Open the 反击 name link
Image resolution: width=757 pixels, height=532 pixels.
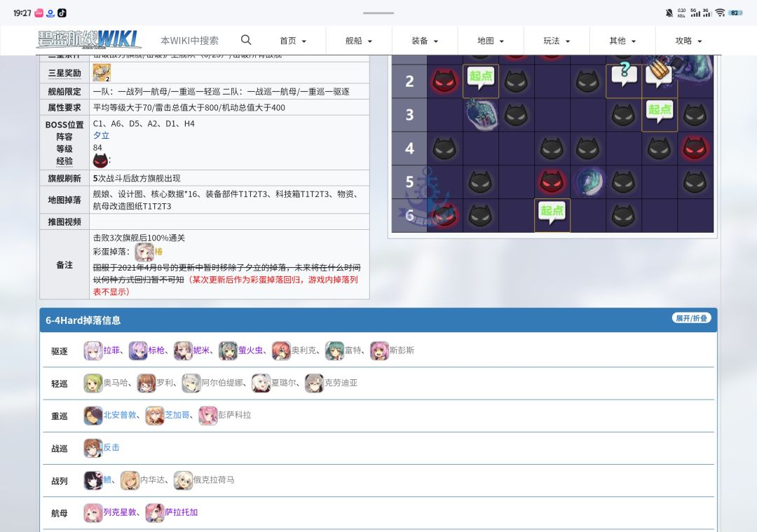[x=111, y=447]
